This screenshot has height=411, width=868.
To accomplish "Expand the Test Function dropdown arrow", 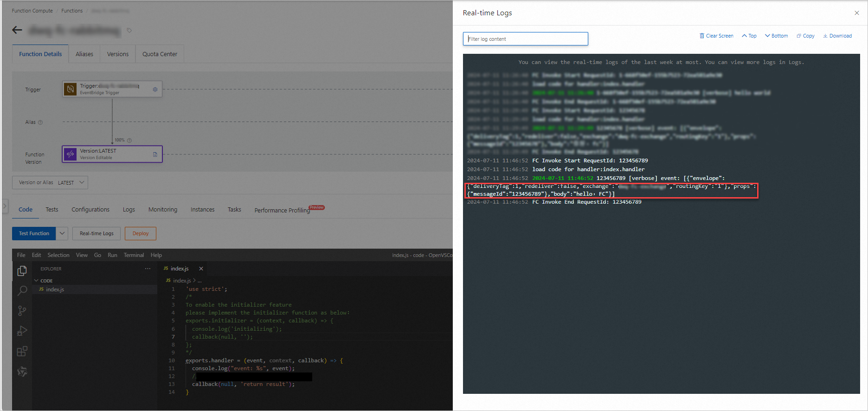I will tap(62, 233).
